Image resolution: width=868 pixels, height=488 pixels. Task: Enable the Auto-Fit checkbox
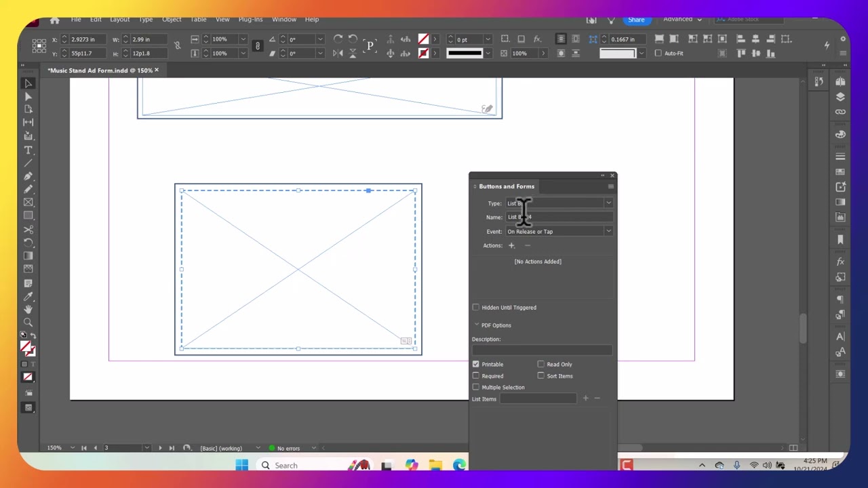coord(658,54)
